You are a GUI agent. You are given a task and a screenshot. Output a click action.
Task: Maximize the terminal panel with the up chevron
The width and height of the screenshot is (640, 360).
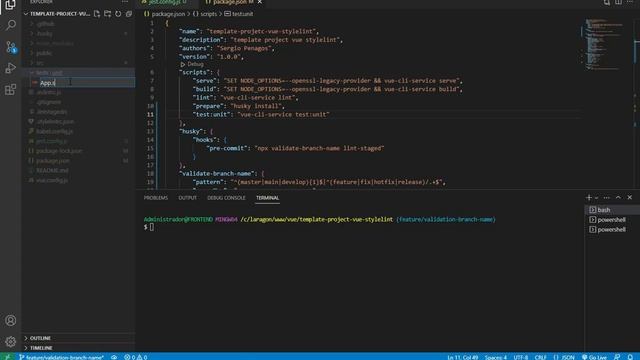pyautogui.click(x=618, y=198)
